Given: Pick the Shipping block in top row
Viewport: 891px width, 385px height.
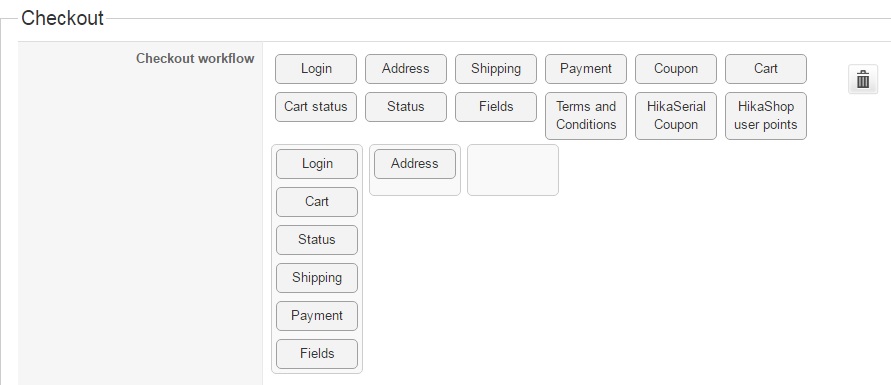Looking at the screenshot, I should tap(496, 69).
